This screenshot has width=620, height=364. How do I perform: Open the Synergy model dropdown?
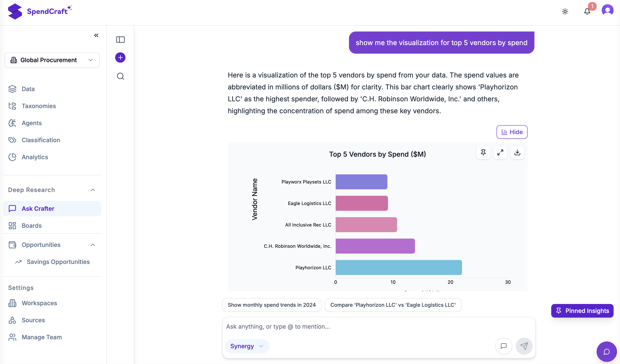247,346
